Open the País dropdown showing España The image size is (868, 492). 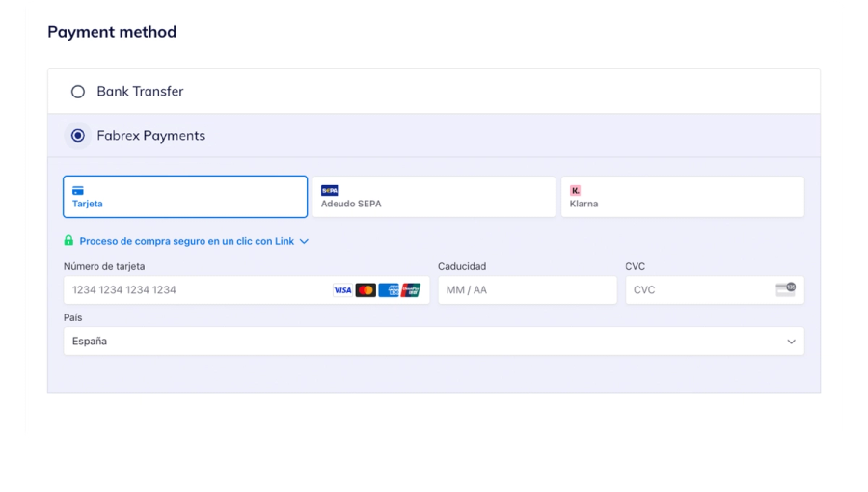434,341
